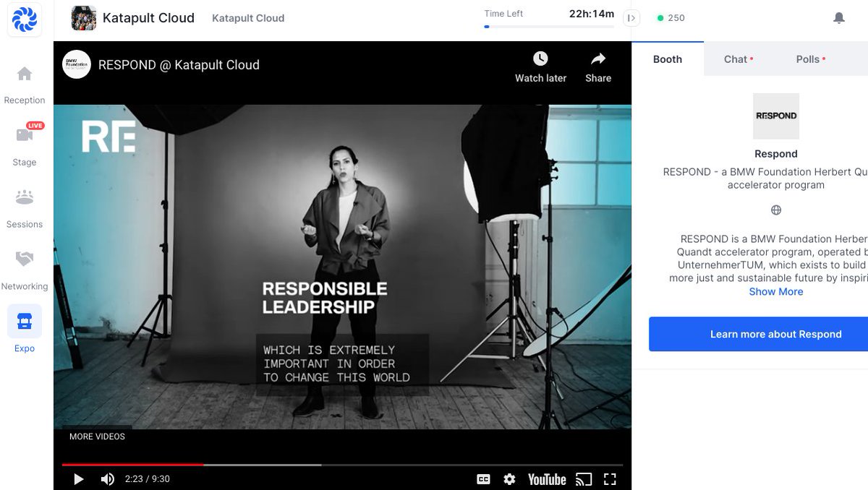Add the video to Watch later

pos(540,67)
